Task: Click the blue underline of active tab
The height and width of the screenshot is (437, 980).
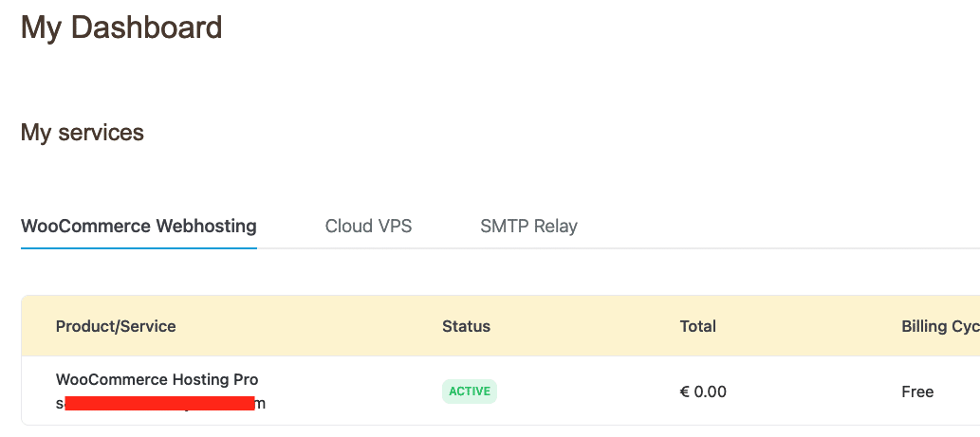Action: [139, 248]
